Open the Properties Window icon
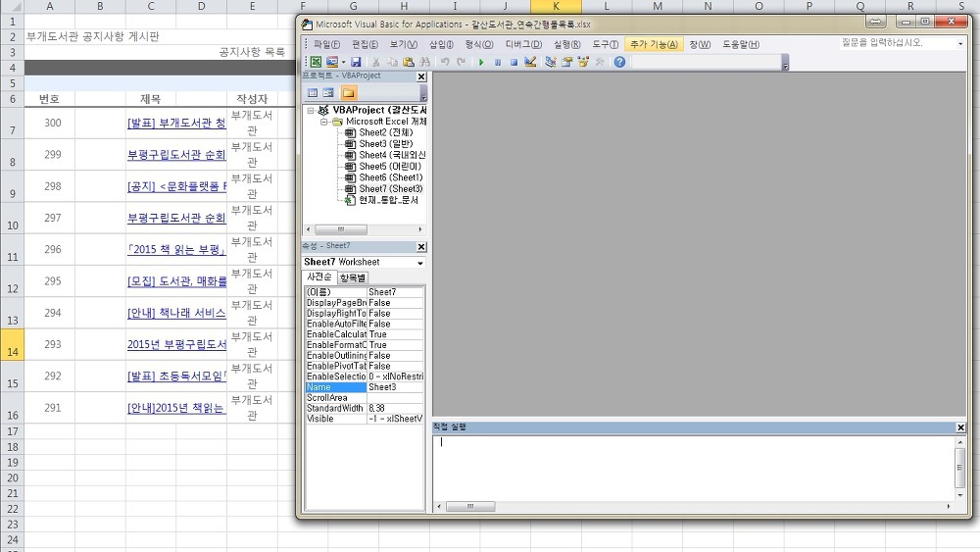The height and width of the screenshot is (552, 980). [x=566, y=62]
